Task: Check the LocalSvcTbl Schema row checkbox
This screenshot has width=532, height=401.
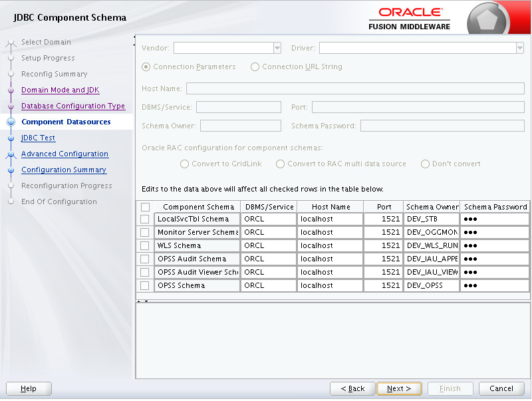Action: tap(145, 219)
